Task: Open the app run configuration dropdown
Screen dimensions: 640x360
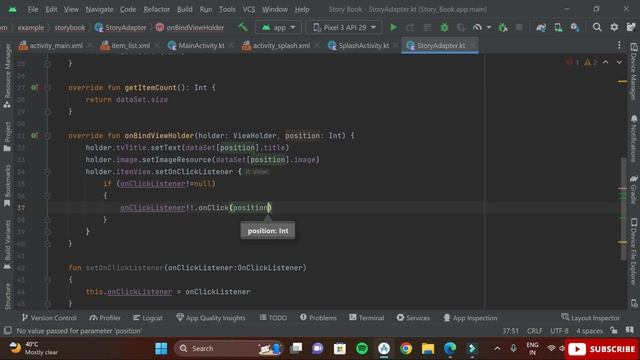Action: coord(278,27)
